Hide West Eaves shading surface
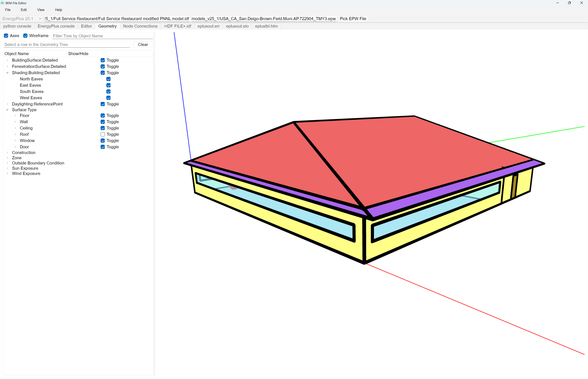 pyautogui.click(x=108, y=98)
